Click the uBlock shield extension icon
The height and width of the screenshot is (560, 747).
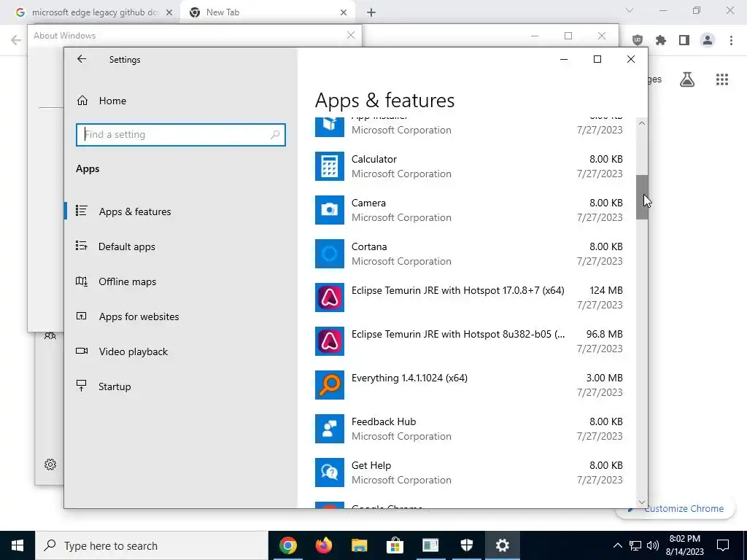(638, 41)
